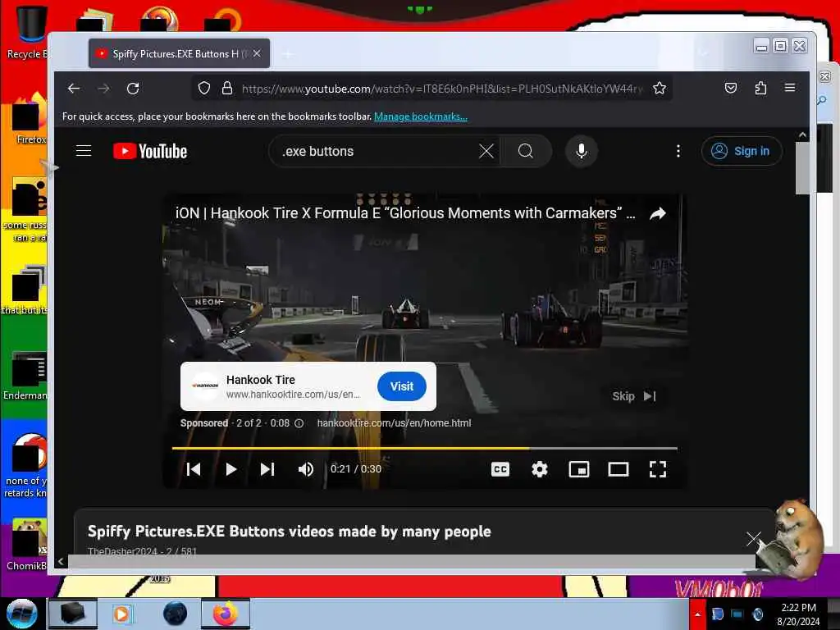Click the scroll left arrow at the bottom
This screenshot has height=630, width=840.
(x=61, y=561)
